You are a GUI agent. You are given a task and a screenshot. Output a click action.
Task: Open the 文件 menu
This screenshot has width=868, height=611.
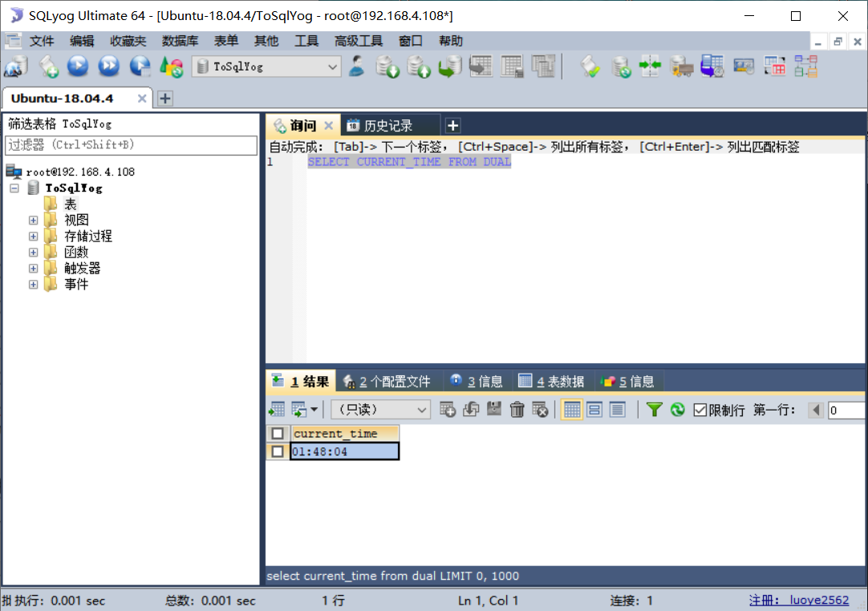pyautogui.click(x=42, y=41)
